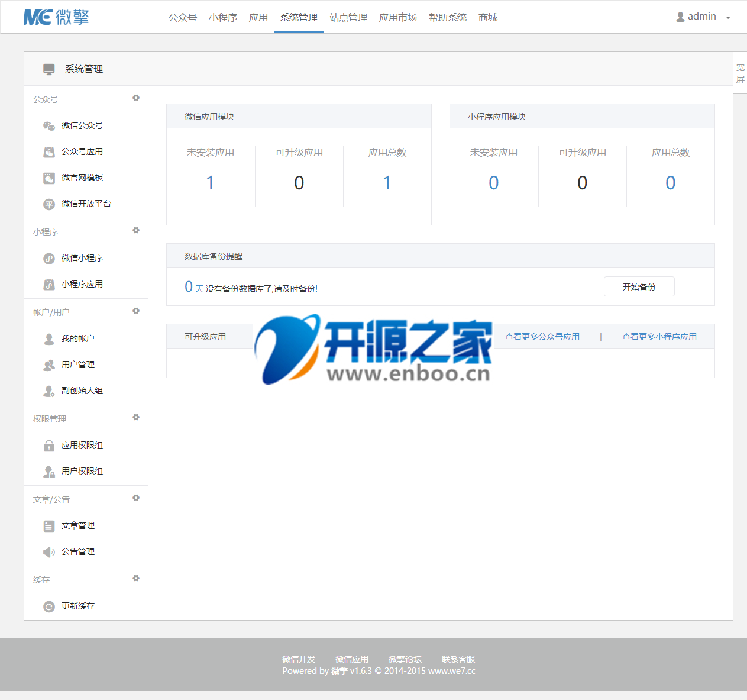Click the www.we7.cc footer link
Screen dimensions: 747x700
[x=452, y=671]
